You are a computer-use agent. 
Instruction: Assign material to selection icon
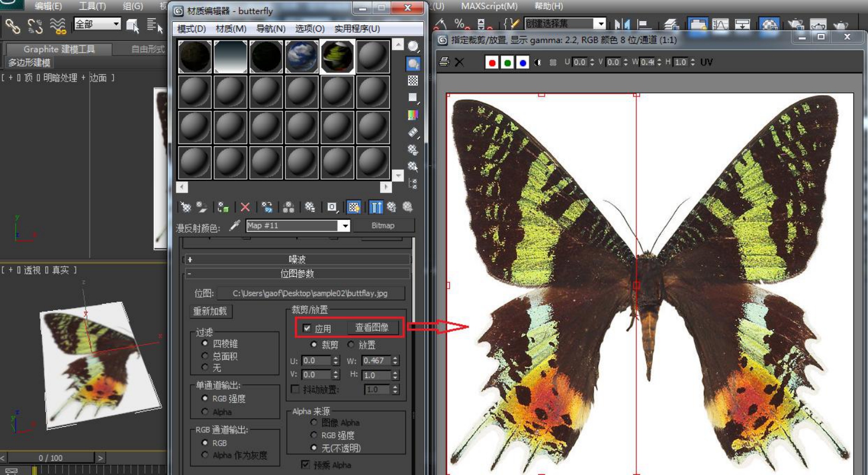coord(223,207)
